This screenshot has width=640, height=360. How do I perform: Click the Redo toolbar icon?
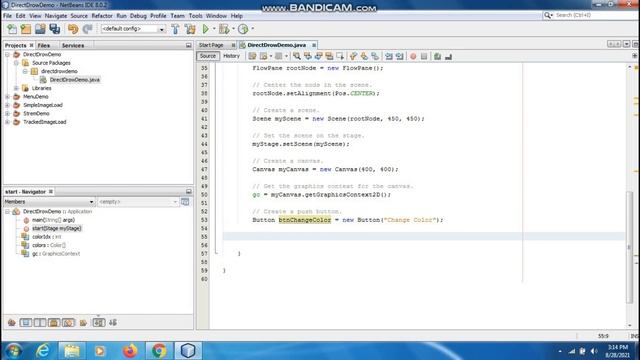[x=87, y=29]
